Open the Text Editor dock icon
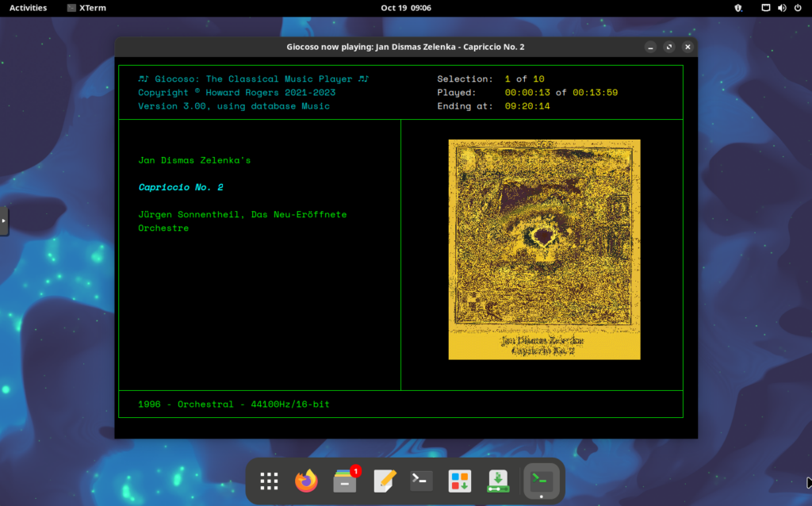 [x=384, y=481]
